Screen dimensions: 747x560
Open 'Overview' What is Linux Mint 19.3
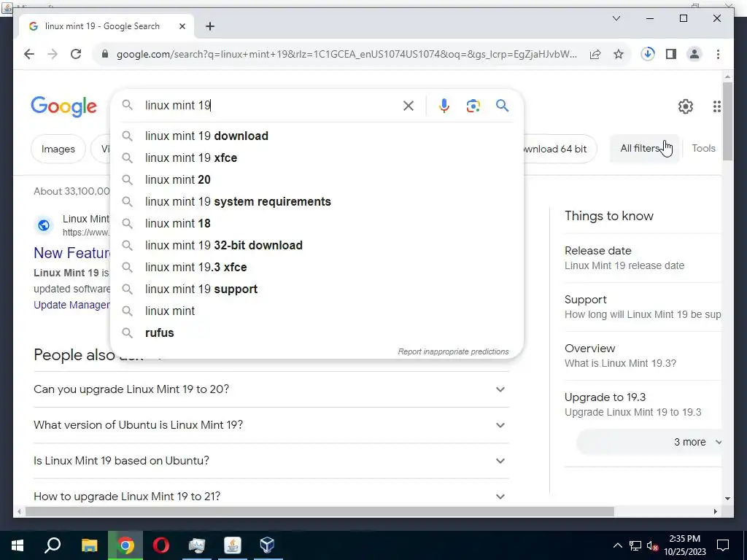(x=643, y=356)
